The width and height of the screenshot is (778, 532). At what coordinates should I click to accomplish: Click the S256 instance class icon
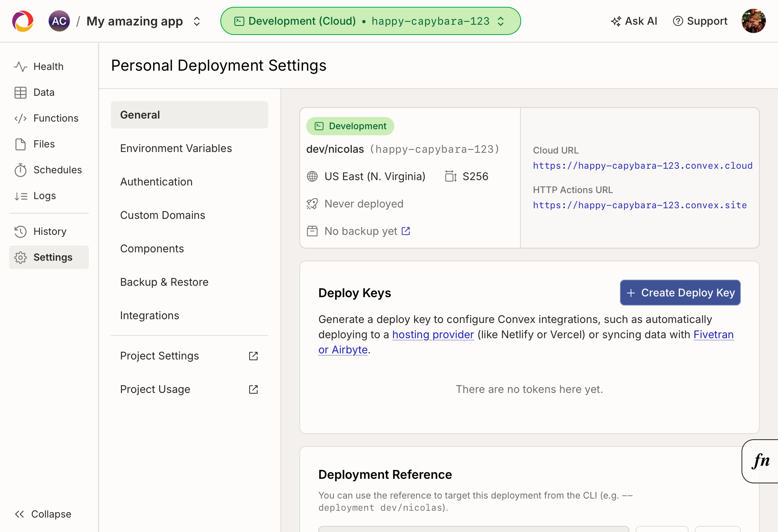point(451,176)
